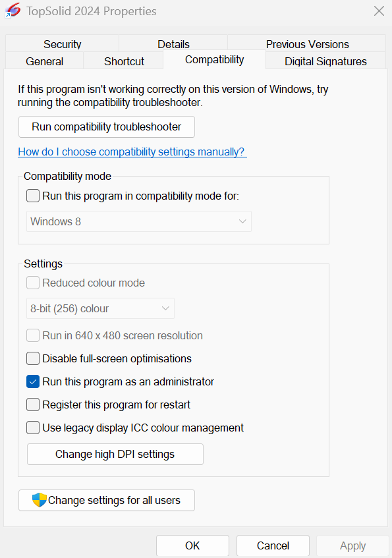The width and height of the screenshot is (392, 558).
Task: Expand the 8-bit (256) colour dropdown
Action: pyautogui.click(x=100, y=308)
